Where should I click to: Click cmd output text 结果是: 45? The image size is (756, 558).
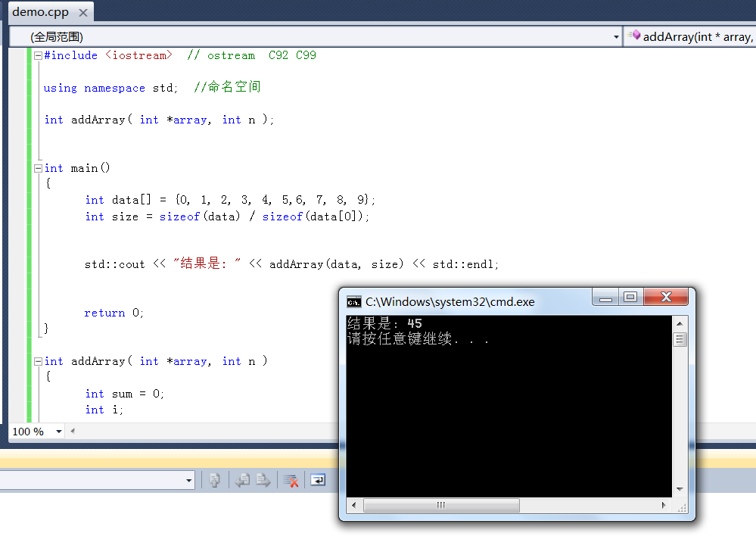click(384, 323)
